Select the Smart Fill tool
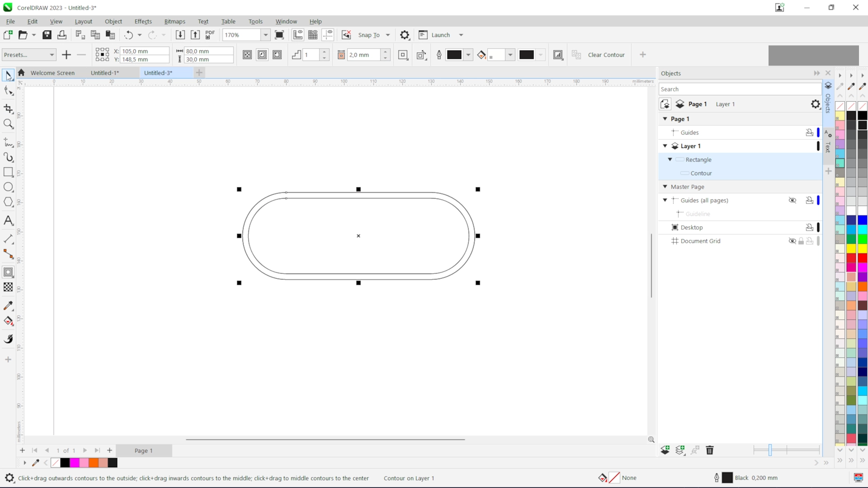This screenshot has width=868, height=488. 8,339
